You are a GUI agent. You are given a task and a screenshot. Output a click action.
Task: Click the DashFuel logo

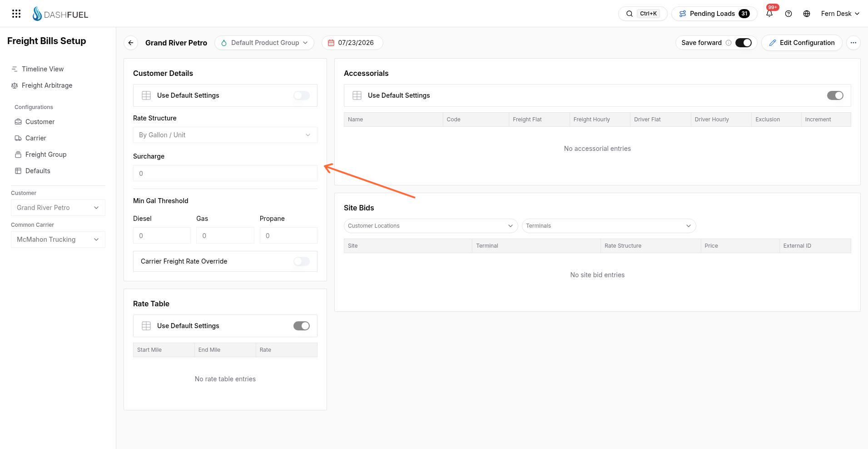coord(60,14)
